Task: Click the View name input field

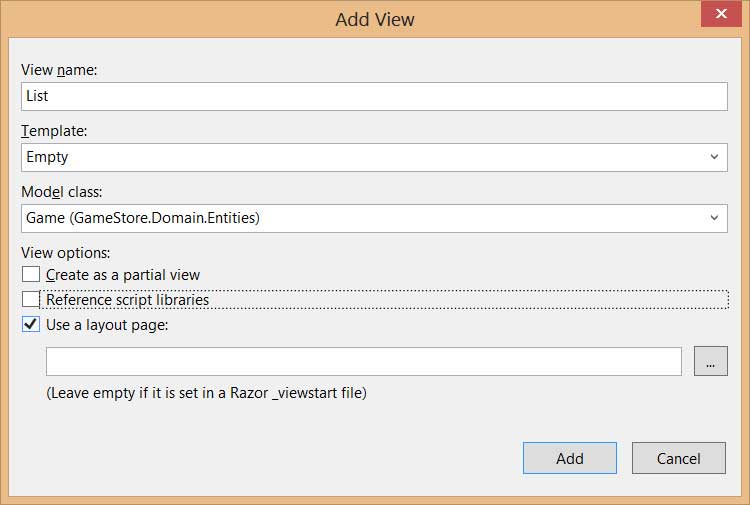Action: pyautogui.click(x=374, y=96)
